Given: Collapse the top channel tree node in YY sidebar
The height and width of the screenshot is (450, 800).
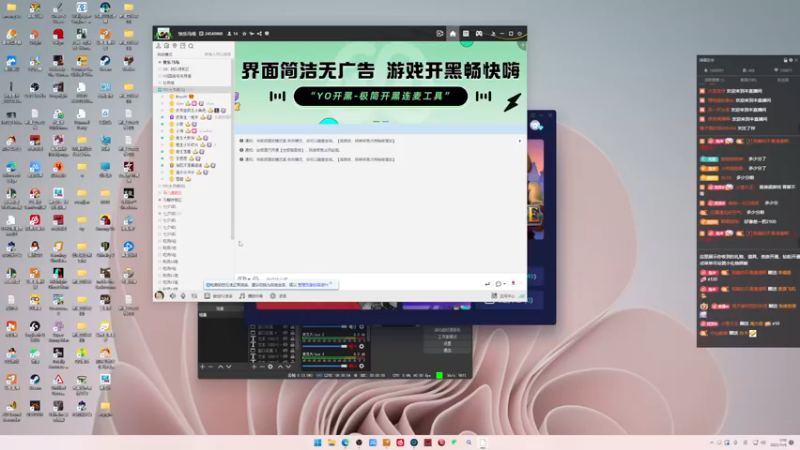Looking at the screenshot, I should click(160, 62).
